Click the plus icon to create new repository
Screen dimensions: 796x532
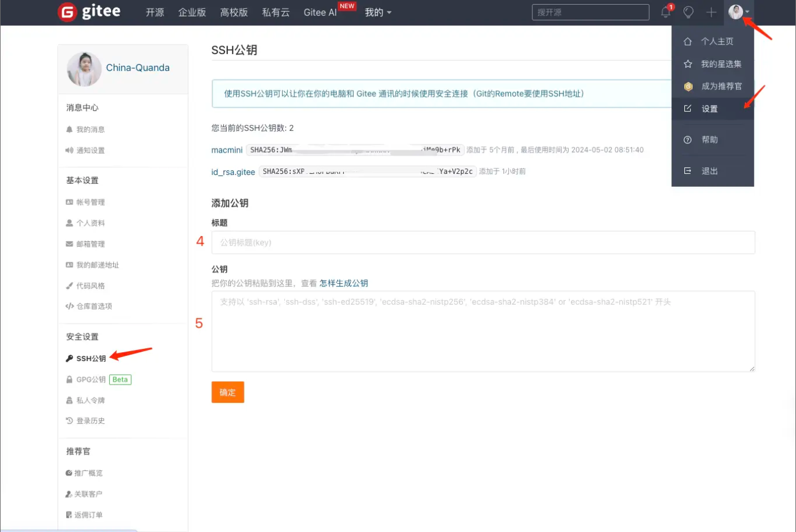click(x=711, y=12)
